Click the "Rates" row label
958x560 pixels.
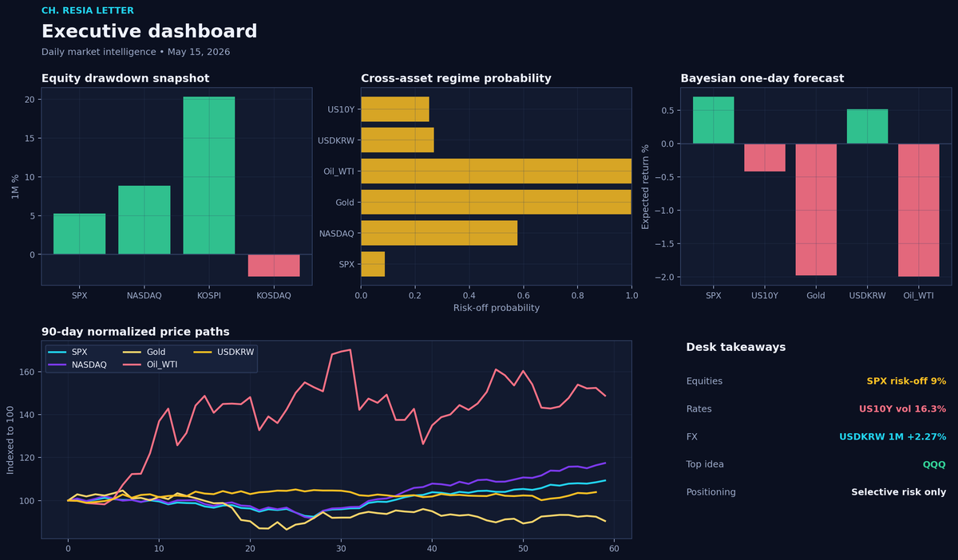point(699,409)
